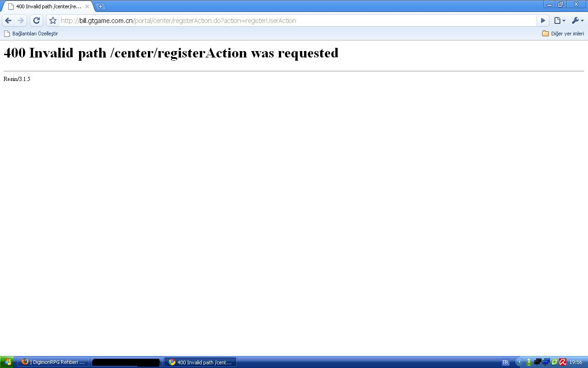Image resolution: width=588 pixels, height=368 pixels.
Task: Open the Bağlantıları Özelleştir bookmark
Action: click(31, 34)
